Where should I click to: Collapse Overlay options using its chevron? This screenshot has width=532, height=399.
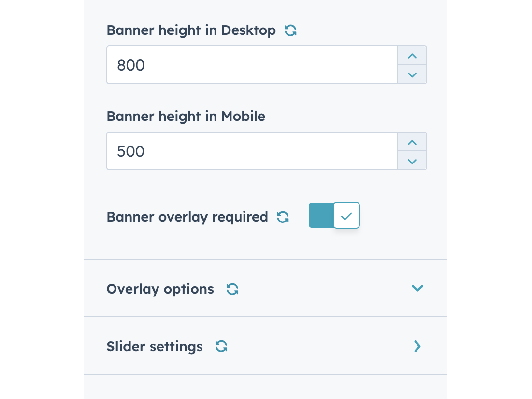click(417, 288)
